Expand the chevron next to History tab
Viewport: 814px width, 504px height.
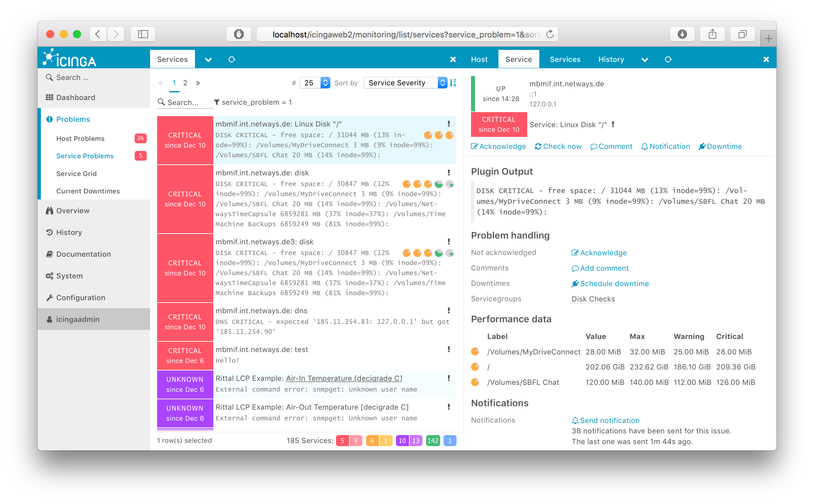[645, 60]
